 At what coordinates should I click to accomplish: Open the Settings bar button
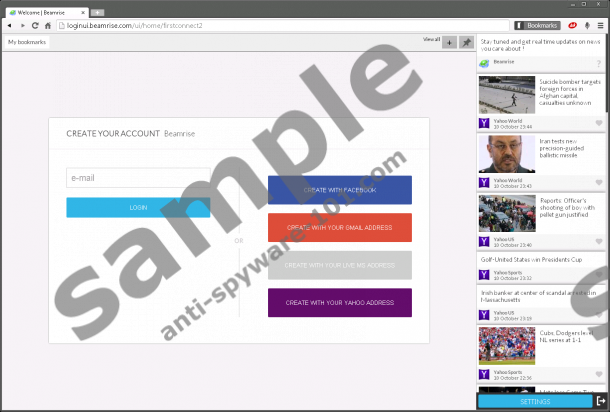[x=535, y=401]
